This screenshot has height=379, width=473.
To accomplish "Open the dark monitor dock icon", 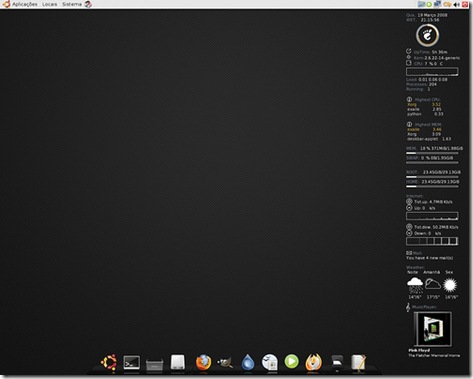I will pos(337,362).
